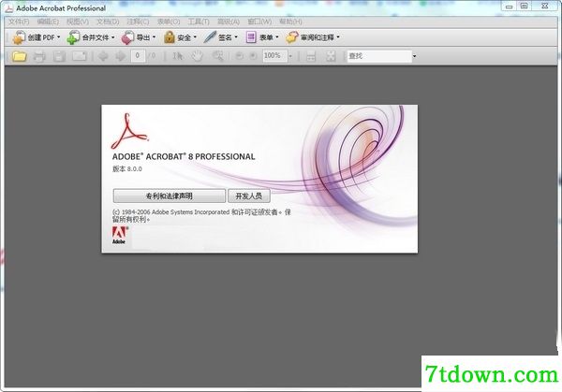Viewport: 562px width, 392px height.
Task: Open the 编辑(E) menu
Action: pos(48,22)
